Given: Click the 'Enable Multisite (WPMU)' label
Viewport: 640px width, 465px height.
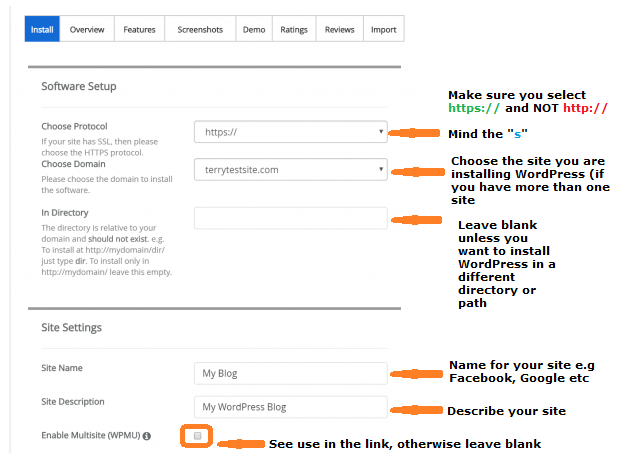Looking at the screenshot, I should 91,436.
